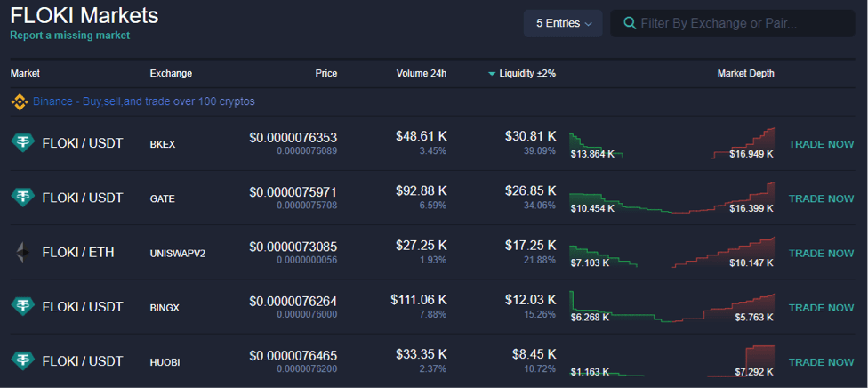Screen dimensions: 868x388
Task: Click the $13.864 K bid depth label
Action: click(592, 154)
